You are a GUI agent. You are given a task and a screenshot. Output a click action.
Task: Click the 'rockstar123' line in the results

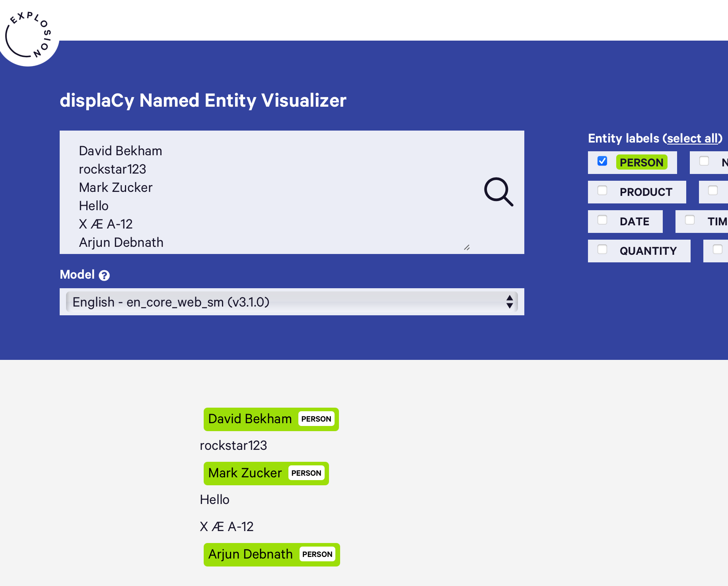(x=234, y=445)
